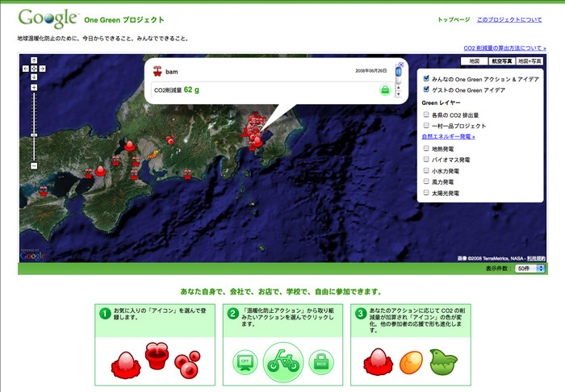Image resolution: width=565 pixels, height=392 pixels.
Task: Zoom in with the plus button
Action: [x=34, y=87]
